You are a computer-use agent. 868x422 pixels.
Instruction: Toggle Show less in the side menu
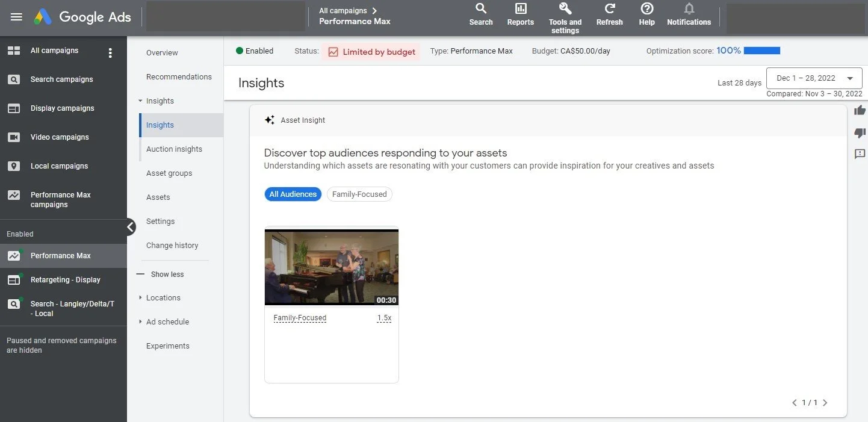pyautogui.click(x=164, y=274)
